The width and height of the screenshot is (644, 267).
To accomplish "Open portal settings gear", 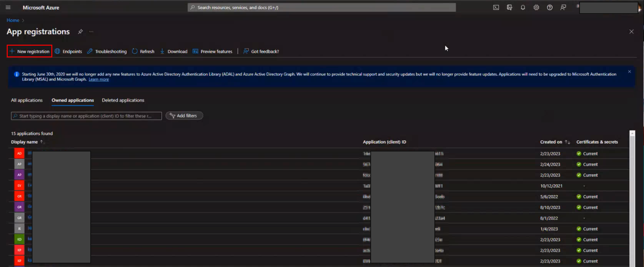I will click(536, 7).
